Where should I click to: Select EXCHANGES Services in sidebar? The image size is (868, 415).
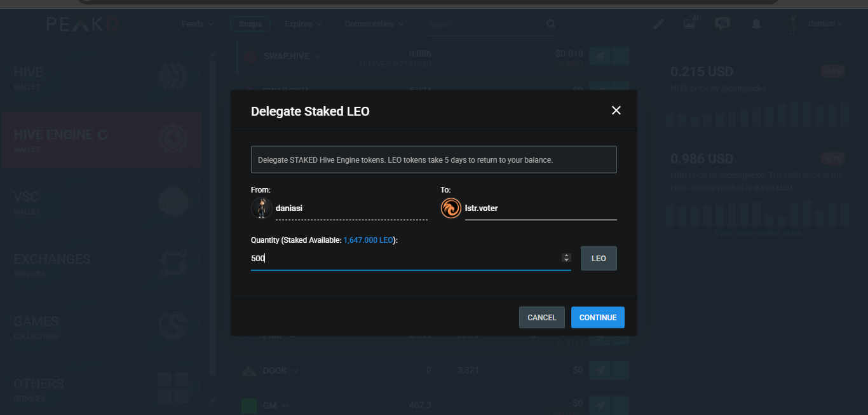(102, 264)
